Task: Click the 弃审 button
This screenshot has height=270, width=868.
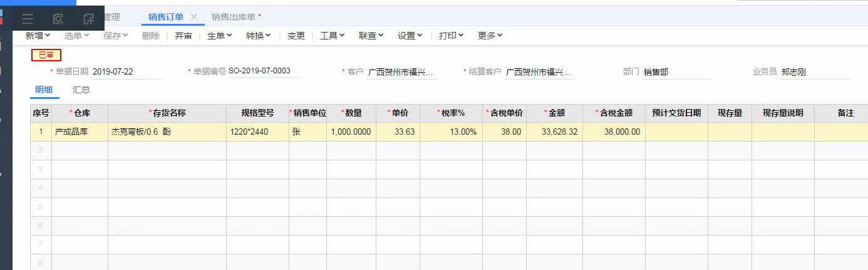Action: [x=183, y=36]
